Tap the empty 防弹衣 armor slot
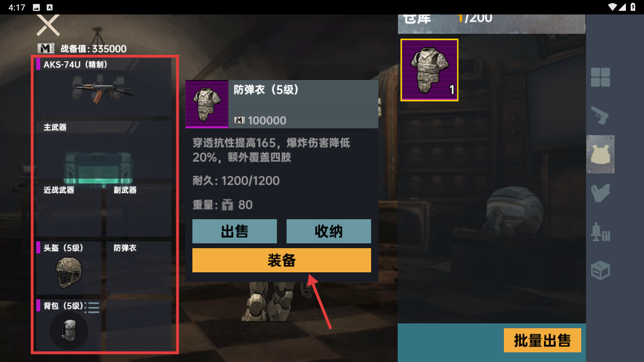 tap(139, 267)
